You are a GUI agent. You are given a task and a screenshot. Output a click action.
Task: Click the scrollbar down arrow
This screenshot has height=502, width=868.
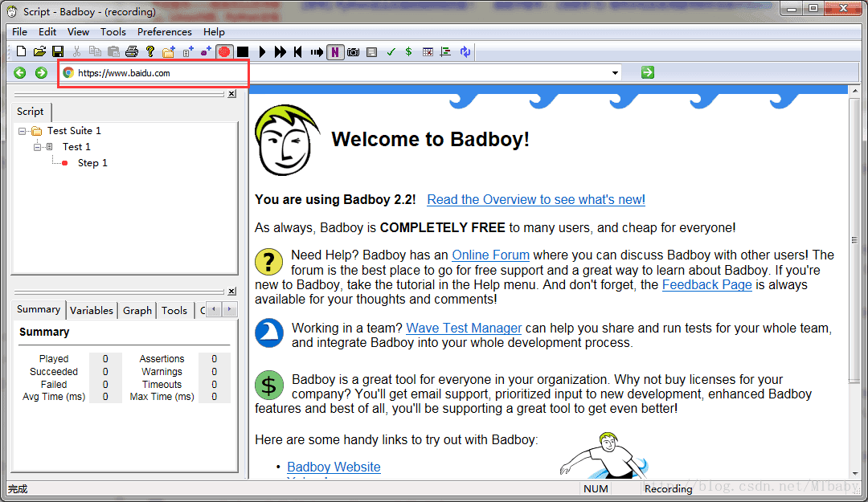coord(855,474)
